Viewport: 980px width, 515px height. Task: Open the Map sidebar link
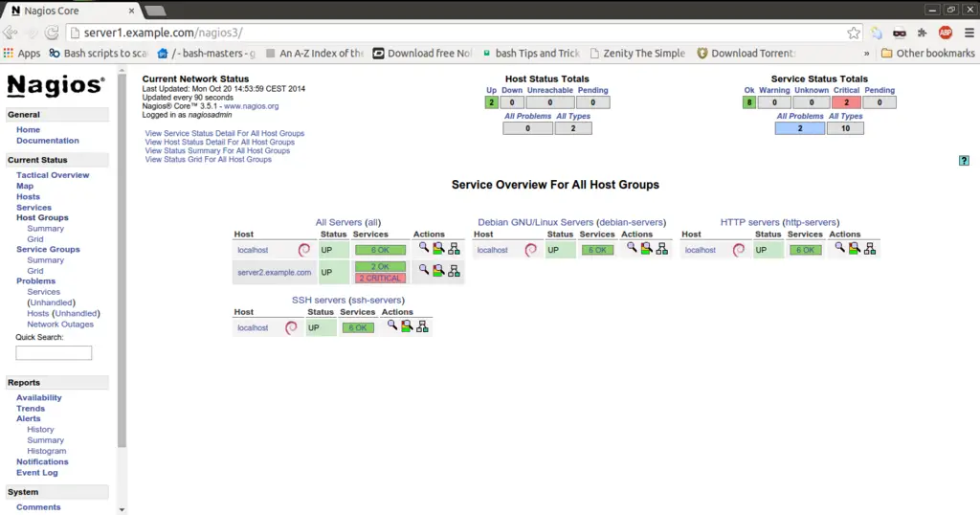click(25, 186)
